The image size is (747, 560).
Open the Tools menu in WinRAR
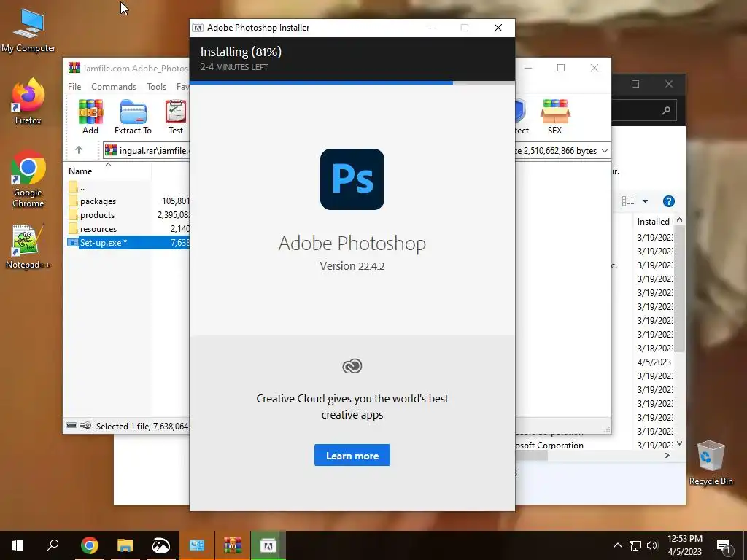[156, 87]
